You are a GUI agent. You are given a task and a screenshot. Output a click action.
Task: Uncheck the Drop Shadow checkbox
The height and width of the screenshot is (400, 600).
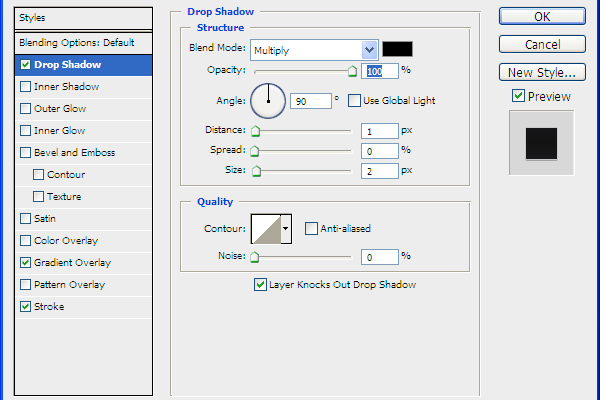click(x=25, y=65)
